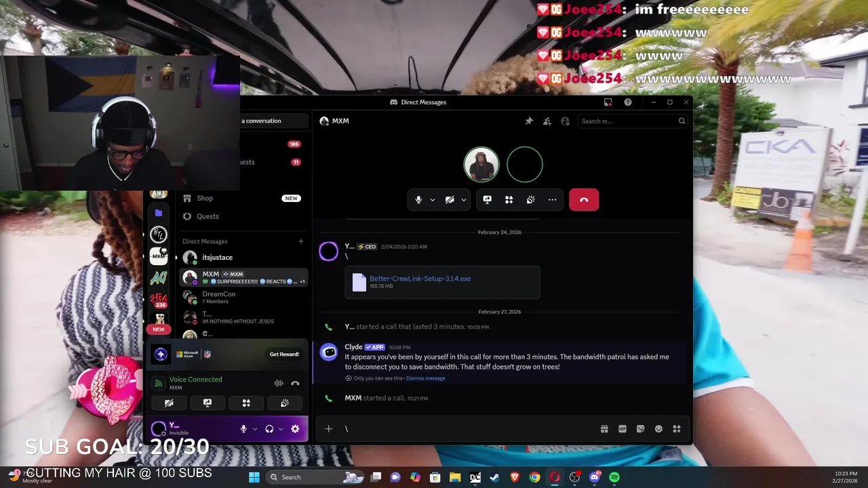Open the BTL server icon
This screenshot has height=488, width=868.
pyautogui.click(x=159, y=235)
